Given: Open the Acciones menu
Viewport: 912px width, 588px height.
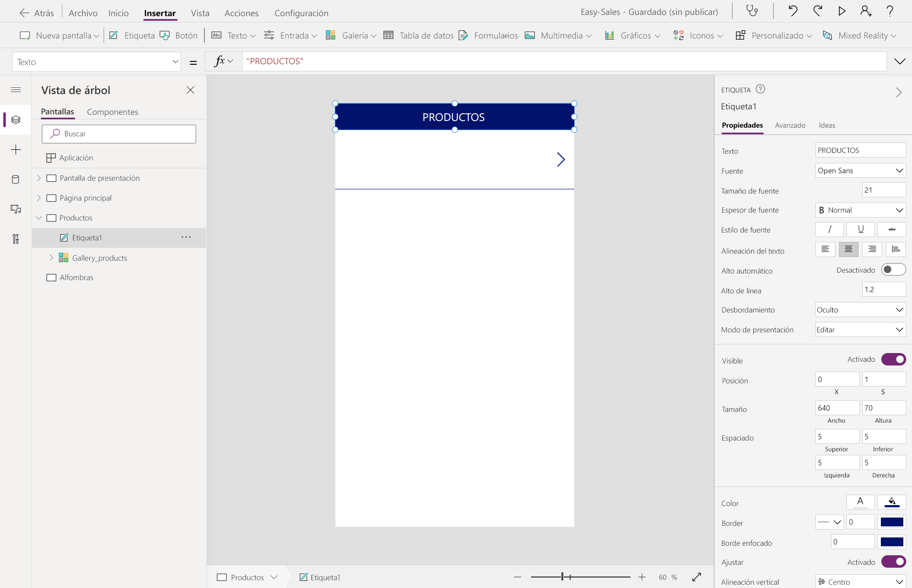Looking at the screenshot, I should tap(241, 13).
